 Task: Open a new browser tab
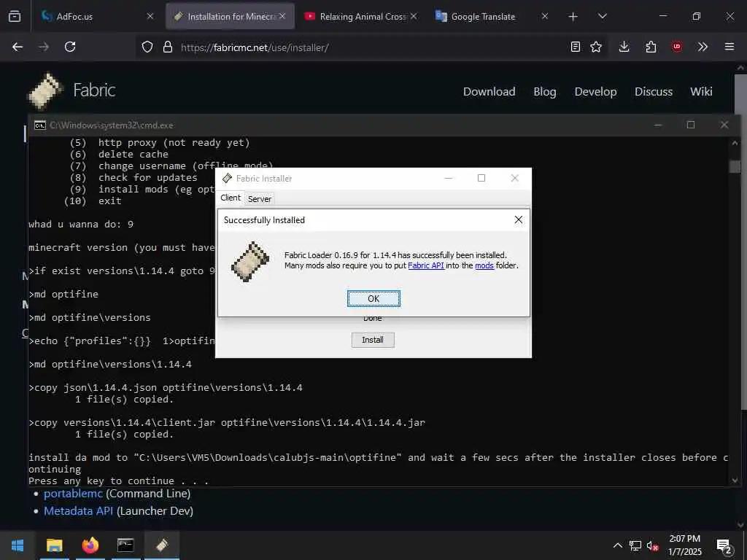(573, 17)
